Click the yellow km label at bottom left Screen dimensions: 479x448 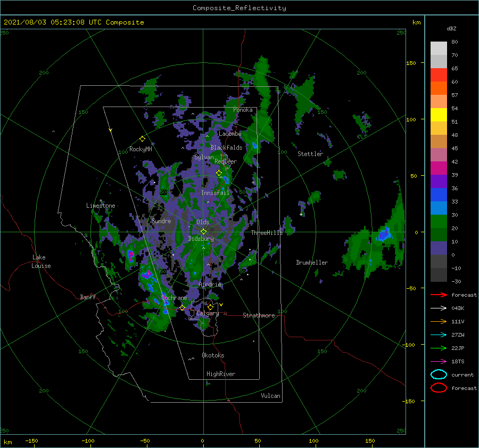(7, 442)
